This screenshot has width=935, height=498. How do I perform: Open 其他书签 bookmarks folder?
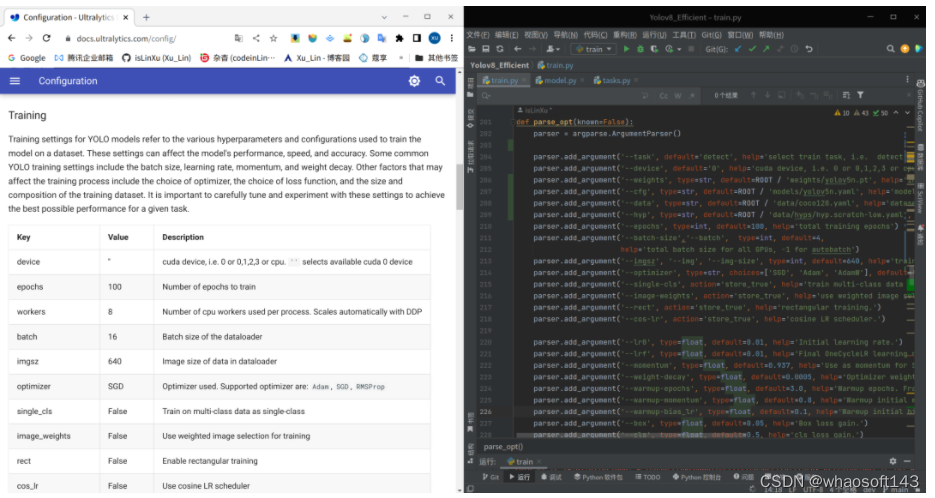pyautogui.click(x=436, y=58)
